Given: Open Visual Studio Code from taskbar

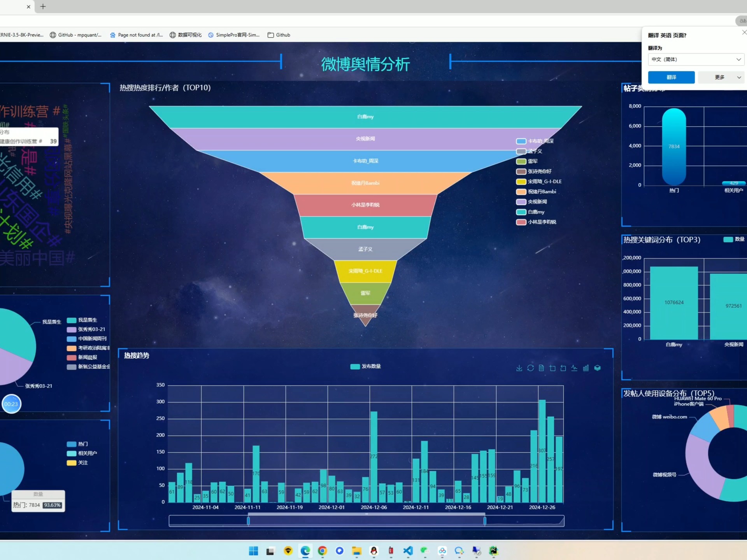Looking at the screenshot, I should point(408,551).
